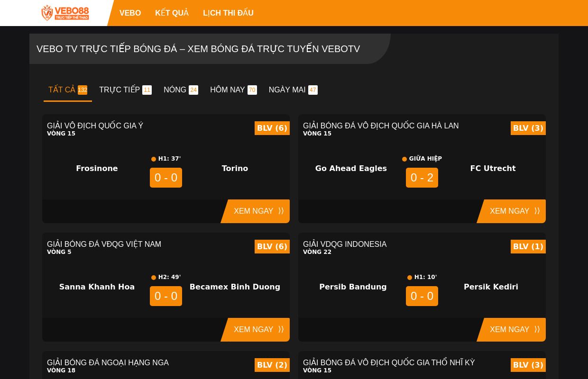
Task: Go to LỊCH THI ĐẤU schedule
Action: pos(228,13)
